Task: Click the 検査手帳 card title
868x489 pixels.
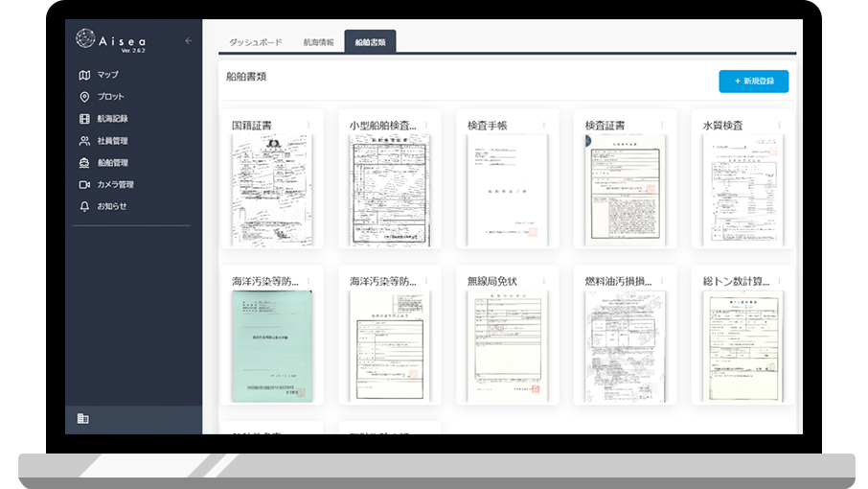Action: pyautogui.click(x=487, y=126)
